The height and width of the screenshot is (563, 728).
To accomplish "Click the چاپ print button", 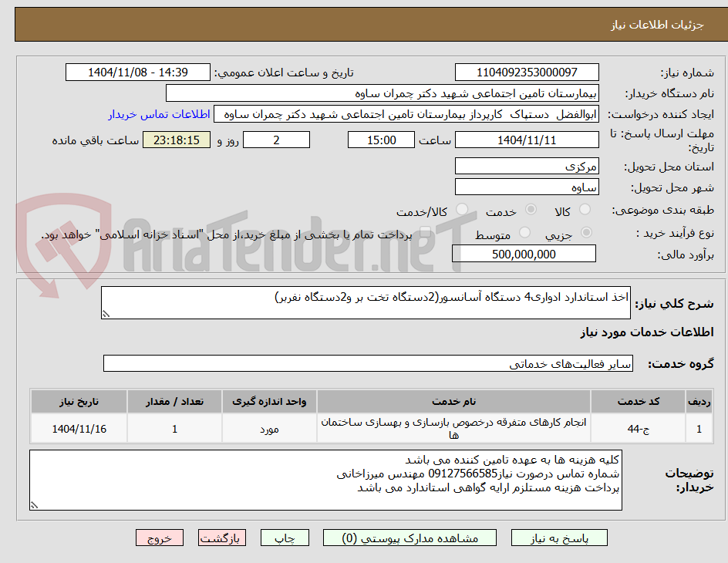I will click(285, 538).
